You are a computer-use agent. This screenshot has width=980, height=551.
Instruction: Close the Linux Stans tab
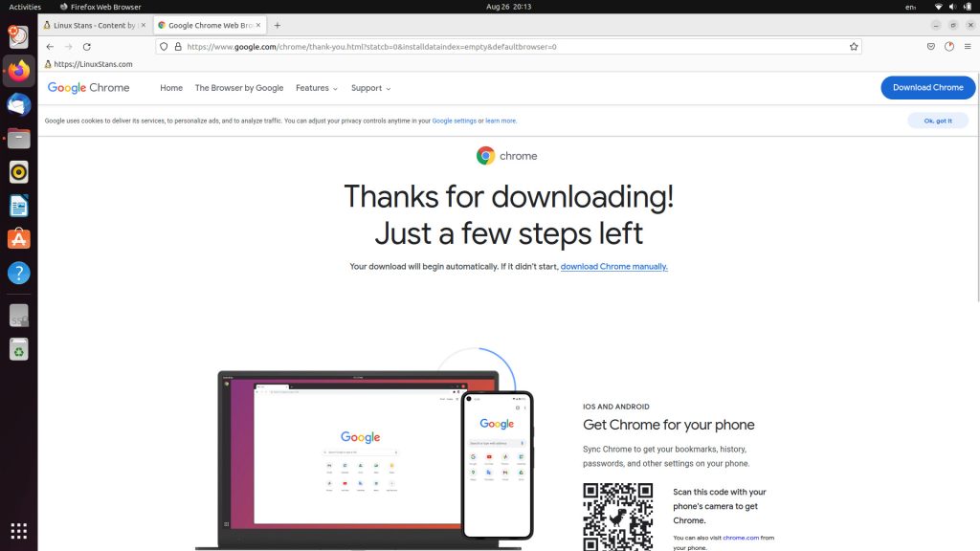pos(144,26)
